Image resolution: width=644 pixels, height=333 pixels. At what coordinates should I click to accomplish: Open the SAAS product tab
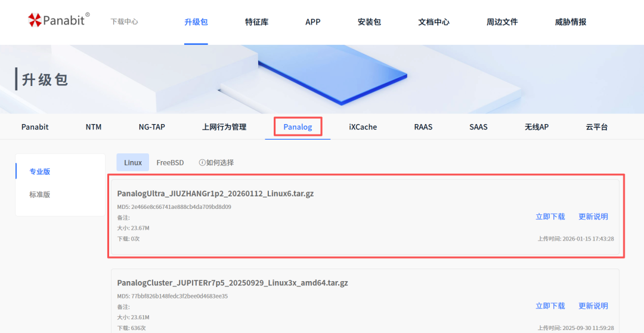pos(478,127)
